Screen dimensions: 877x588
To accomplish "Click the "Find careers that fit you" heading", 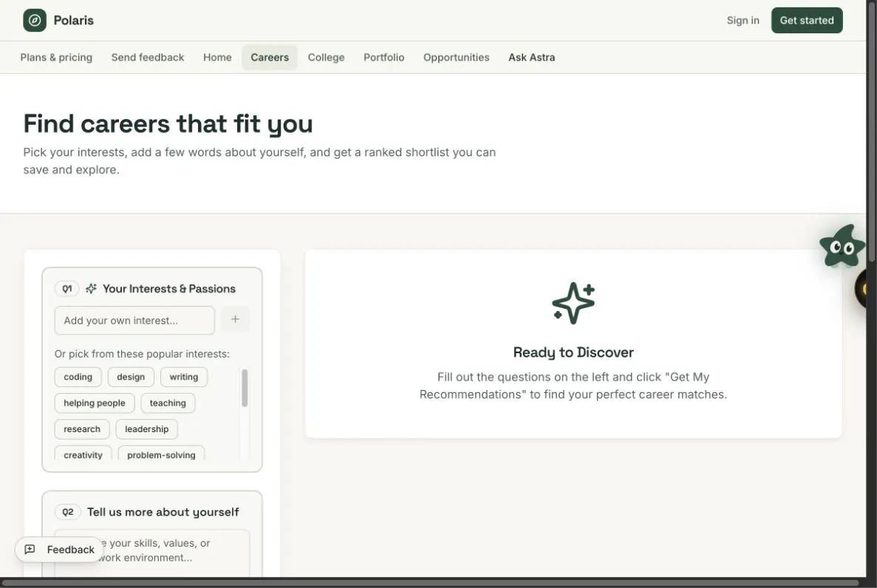I will [x=168, y=123].
